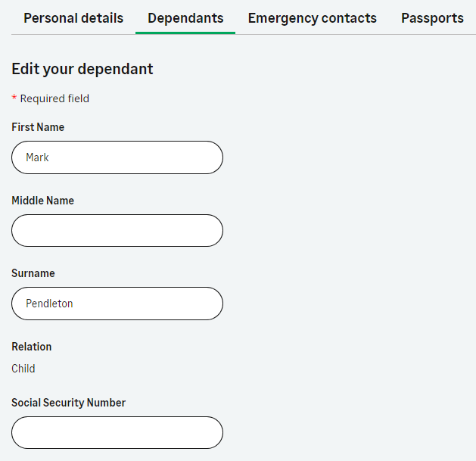Screen dimensions: 476x461
Task: Focus the empty Middle Name field
Action: coord(117,230)
